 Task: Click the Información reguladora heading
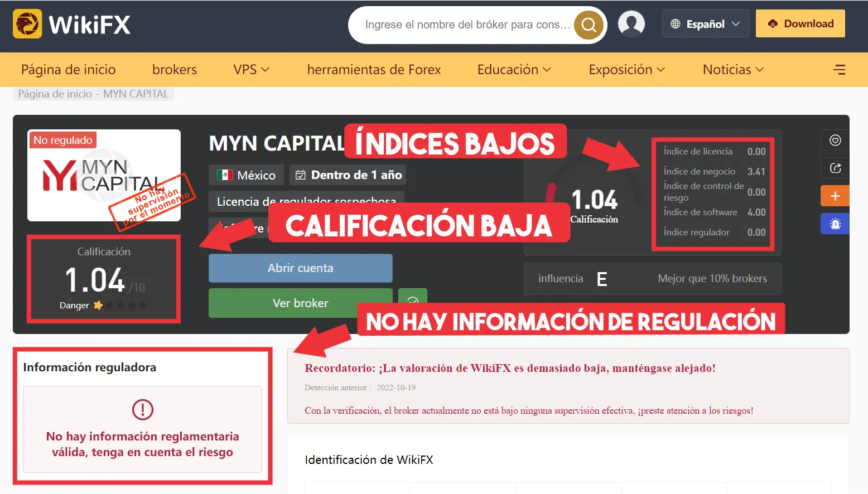[90, 367]
